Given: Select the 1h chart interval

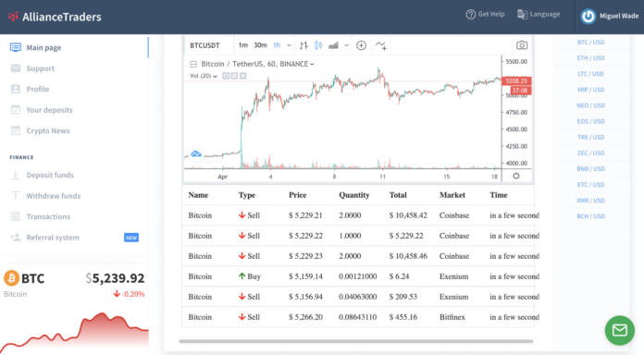Looking at the screenshot, I should pyautogui.click(x=277, y=45).
